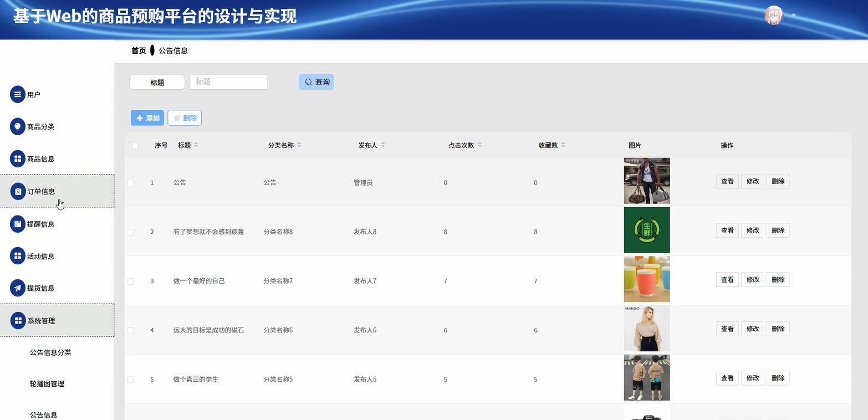The image size is (868, 420).
Task: Click the 商品信息 grid icon
Action: click(x=18, y=158)
